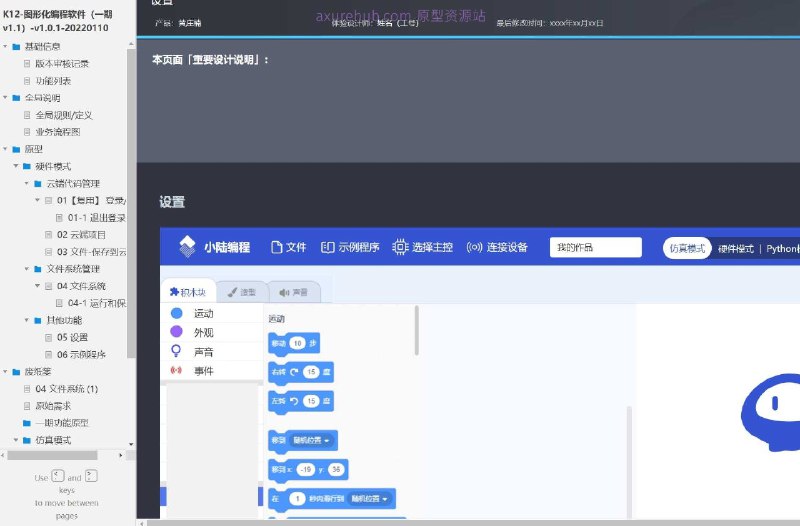
Task: Select the 积木块 tab
Action: [x=188, y=292]
